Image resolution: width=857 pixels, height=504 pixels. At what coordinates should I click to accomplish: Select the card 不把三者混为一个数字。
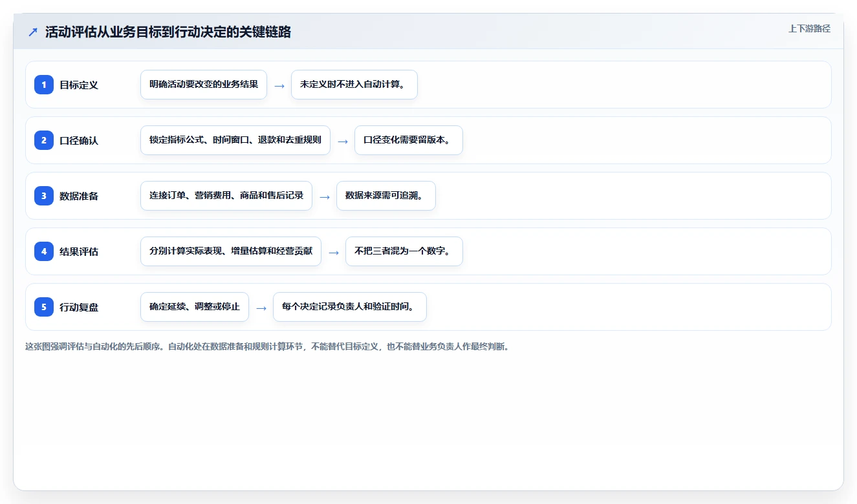pos(404,251)
